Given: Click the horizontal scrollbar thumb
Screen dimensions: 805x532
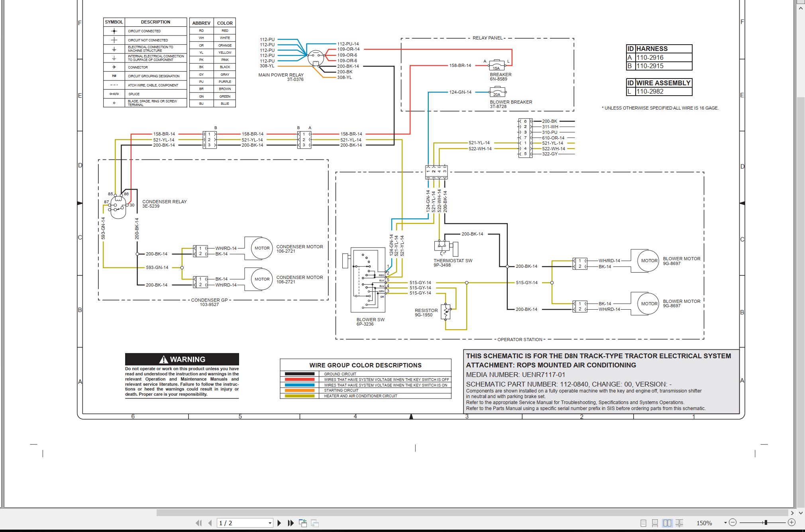Looking at the screenshot, I should tap(472, 512).
